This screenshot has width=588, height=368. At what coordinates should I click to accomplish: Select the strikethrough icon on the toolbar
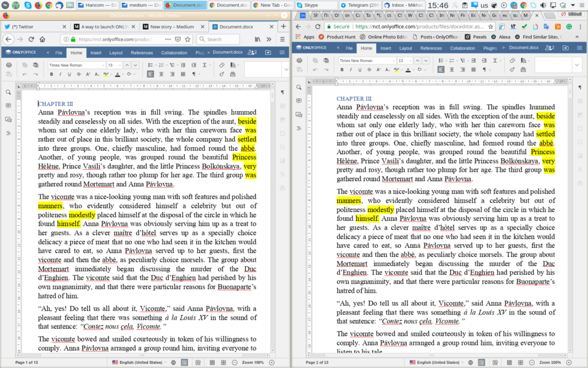[x=78, y=74]
